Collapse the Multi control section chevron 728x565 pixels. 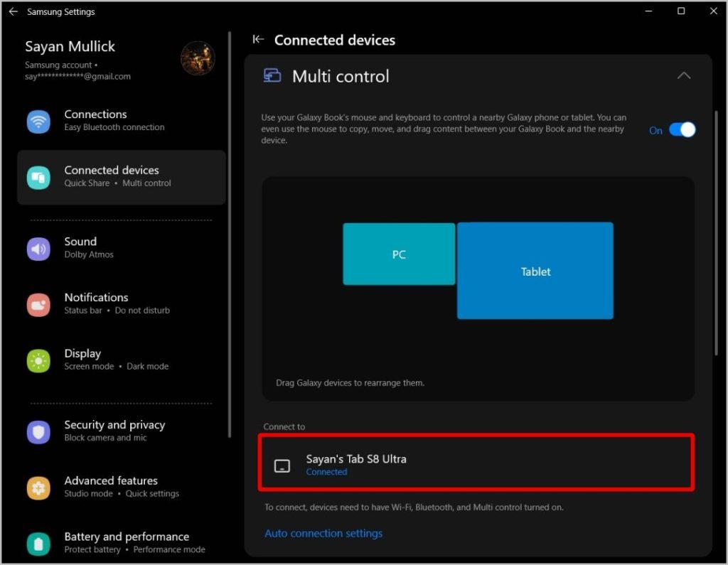(x=683, y=75)
